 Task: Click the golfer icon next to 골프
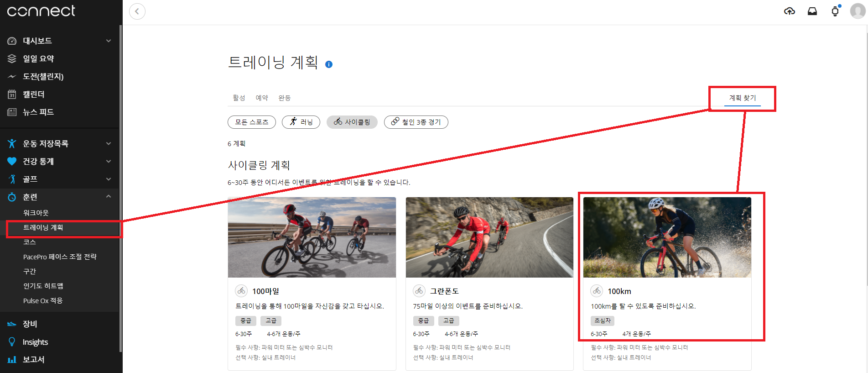[12, 179]
